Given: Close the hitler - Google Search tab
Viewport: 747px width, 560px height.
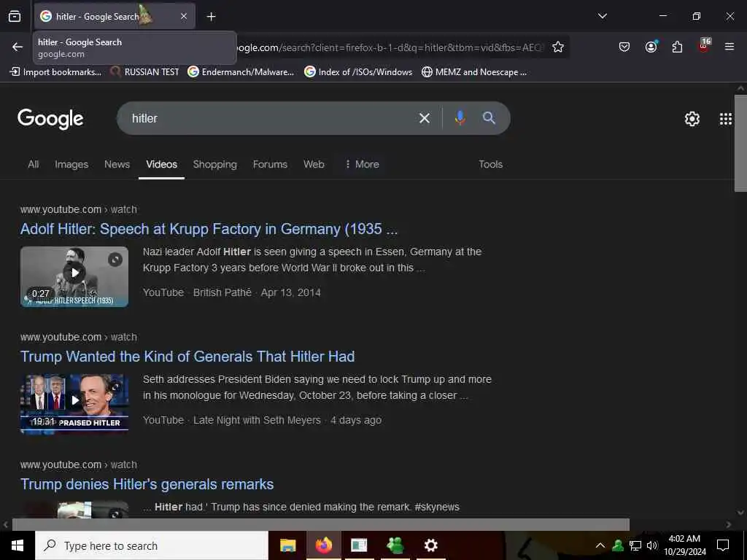Looking at the screenshot, I should pos(184,16).
